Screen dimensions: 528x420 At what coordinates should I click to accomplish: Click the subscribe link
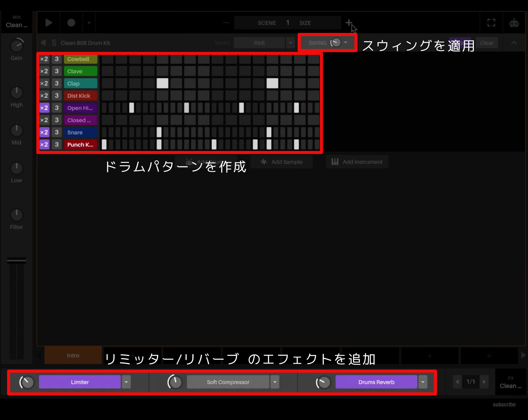[x=504, y=404]
